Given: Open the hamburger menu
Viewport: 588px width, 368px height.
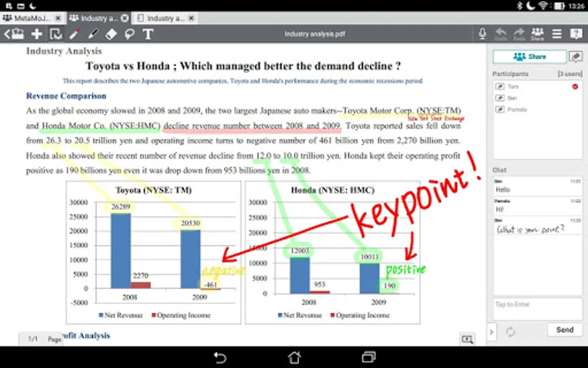Looking at the screenshot, I should [557, 34].
